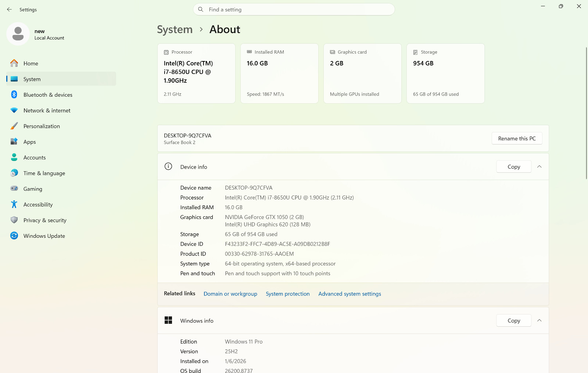Screen dimensions: 588x373
Task: Select Bluetooth & devices menu item
Action: coord(61,94)
